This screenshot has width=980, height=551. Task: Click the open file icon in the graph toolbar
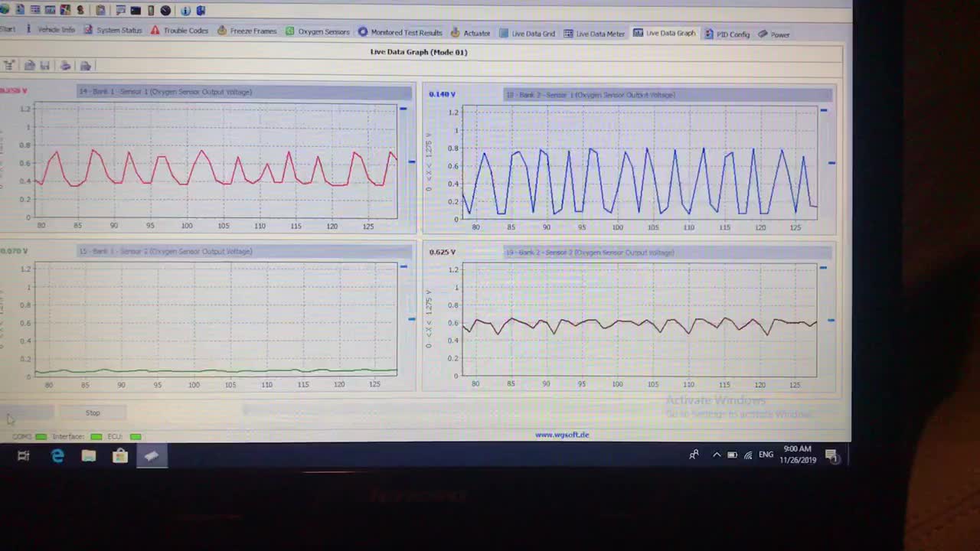(x=29, y=66)
